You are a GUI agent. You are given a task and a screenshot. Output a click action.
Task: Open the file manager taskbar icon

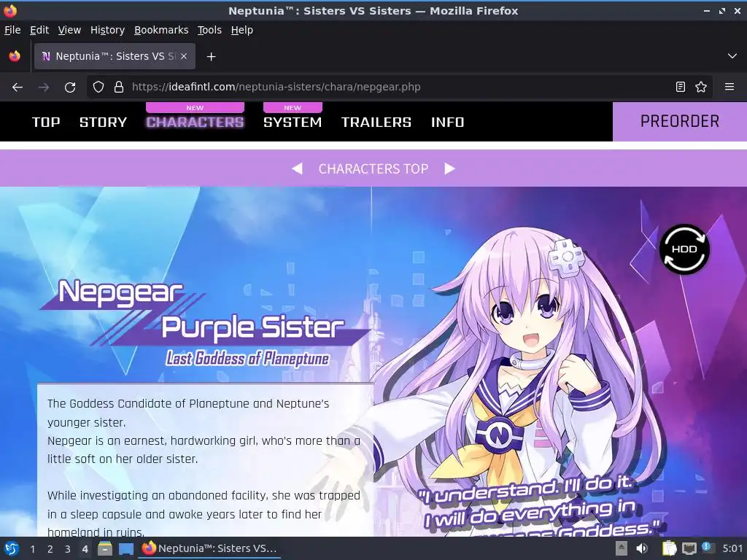(105, 548)
